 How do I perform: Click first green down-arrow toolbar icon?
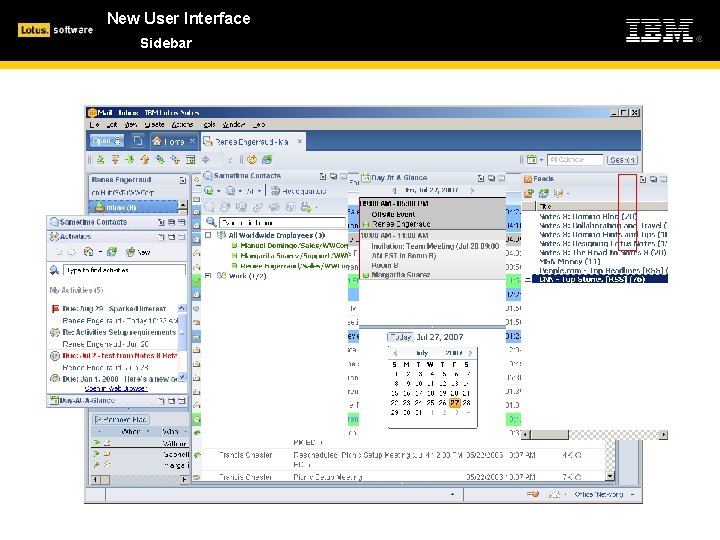click(x=101, y=160)
